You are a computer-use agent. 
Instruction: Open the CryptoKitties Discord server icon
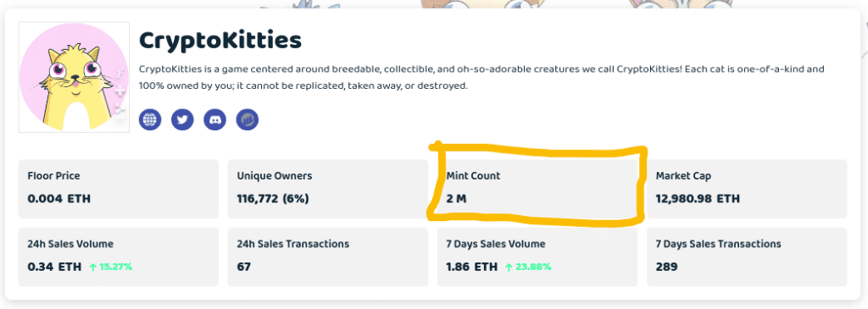pos(214,119)
